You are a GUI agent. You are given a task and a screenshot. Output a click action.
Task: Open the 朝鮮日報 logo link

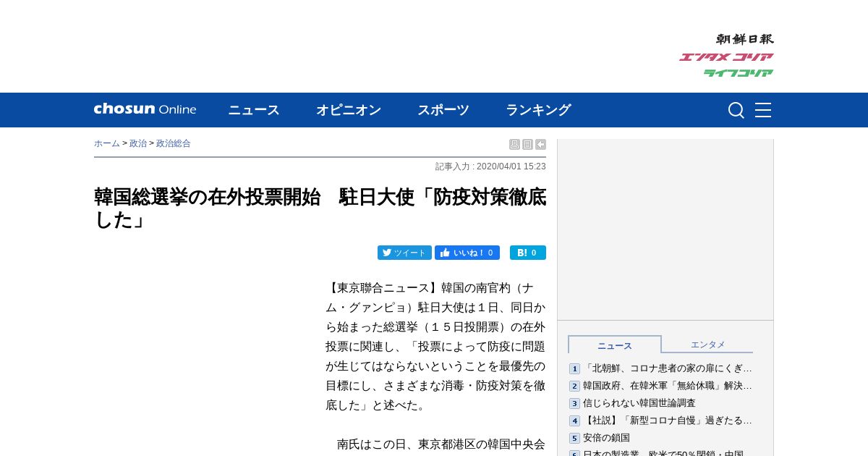click(744, 39)
